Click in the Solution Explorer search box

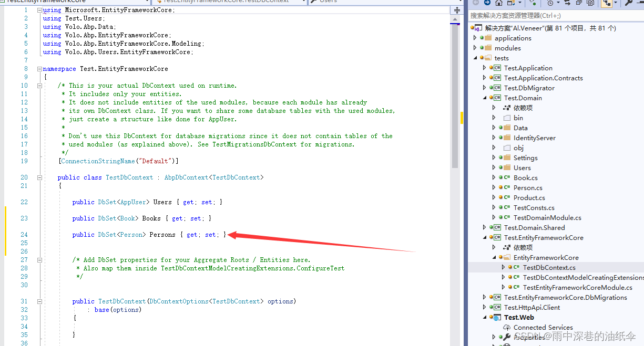click(x=555, y=16)
